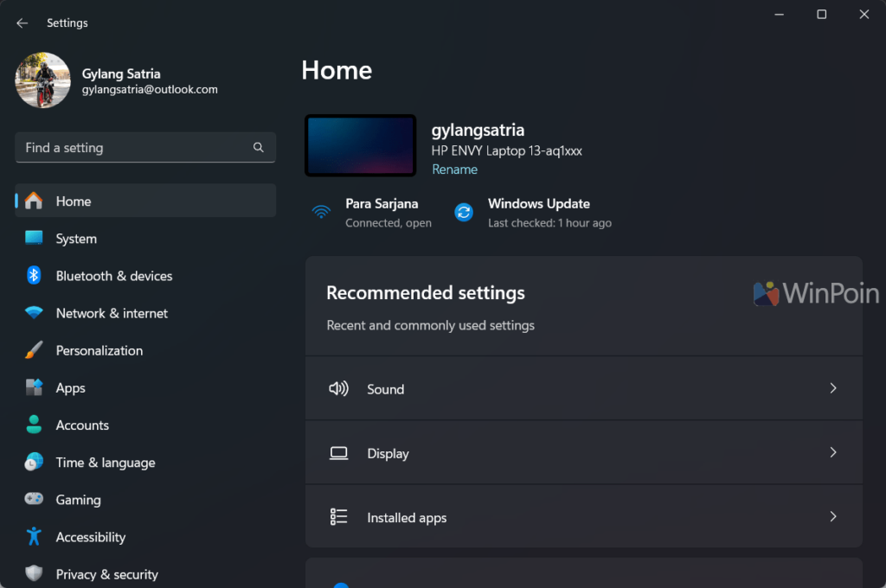Click the Accessibility figure icon
This screenshot has width=886, height=588.
34,536
